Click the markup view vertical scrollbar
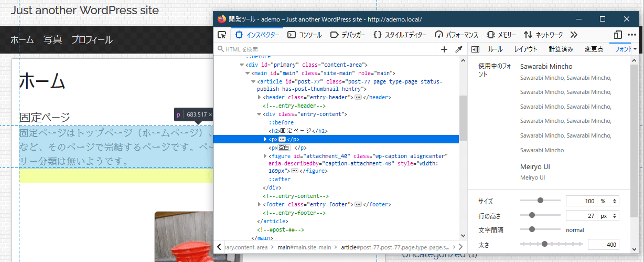This screenshot has height=262, width=644. 463,148
